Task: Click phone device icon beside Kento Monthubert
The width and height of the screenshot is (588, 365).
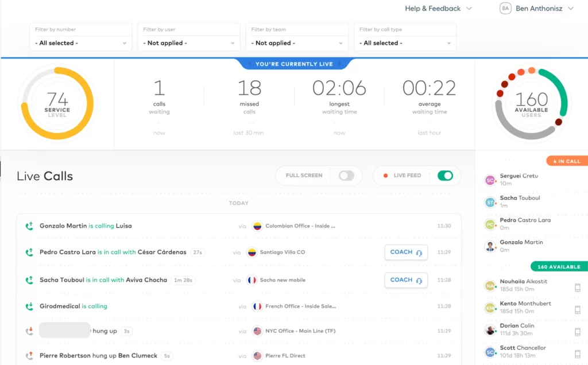Action: (578, 309)
